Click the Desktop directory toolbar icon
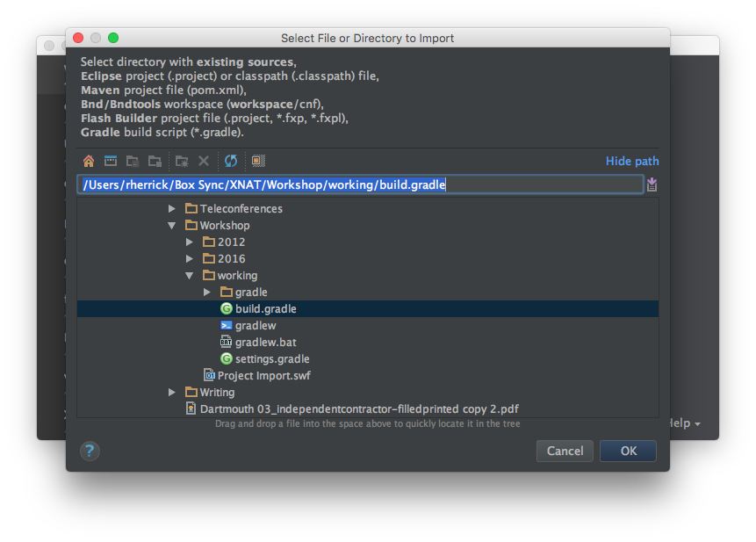756x542 pixels. point(111,161)
